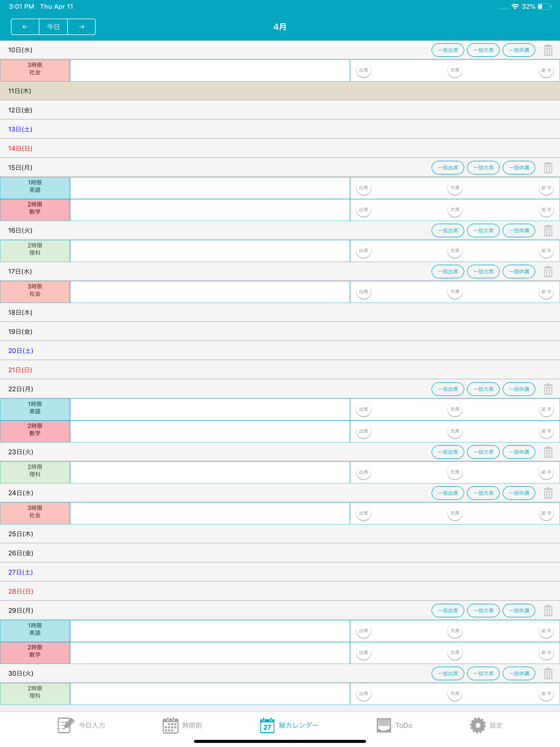The image size is (560, 747).
Task: Delete 16日(火) records with trash icon
Action: click(548, 231)
